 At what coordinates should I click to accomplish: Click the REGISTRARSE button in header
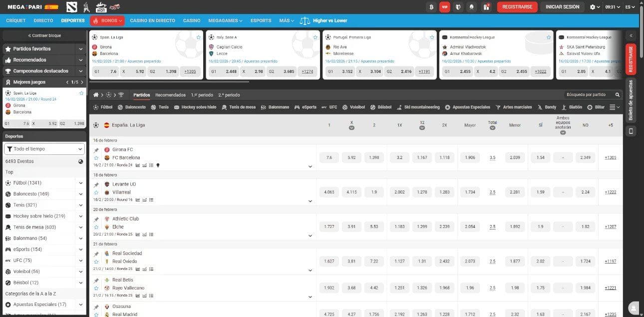tap(517, 7)
